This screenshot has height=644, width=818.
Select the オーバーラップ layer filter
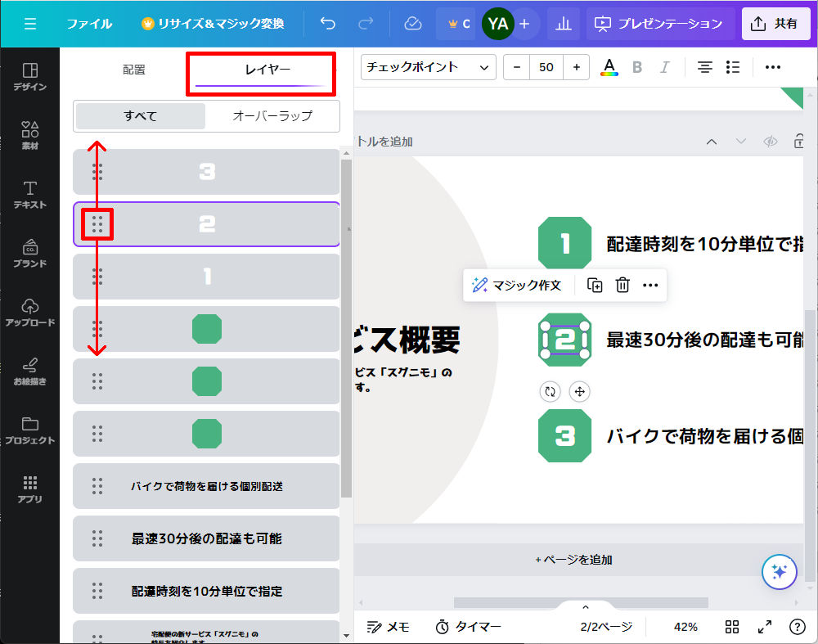(x=272, y=116)
